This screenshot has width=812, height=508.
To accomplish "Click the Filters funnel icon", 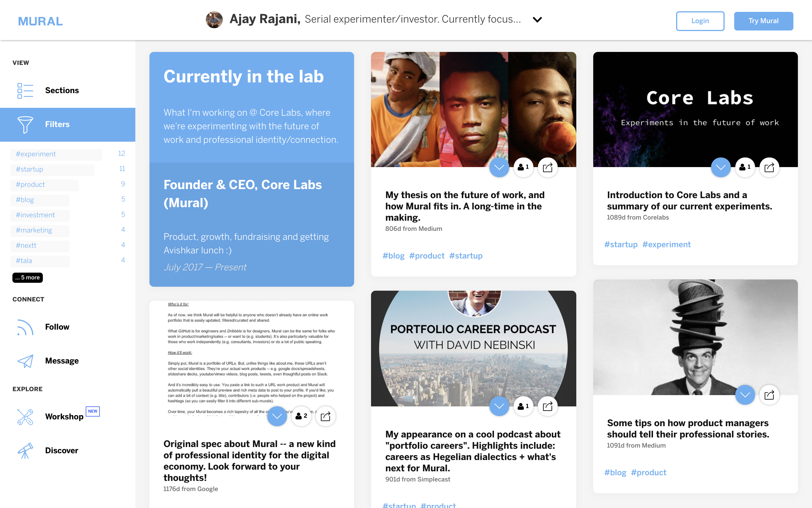I will click(x=25, y=125).
